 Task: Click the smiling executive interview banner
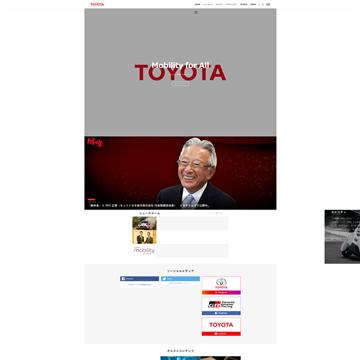pyautogui.click(x=180, y=173)
